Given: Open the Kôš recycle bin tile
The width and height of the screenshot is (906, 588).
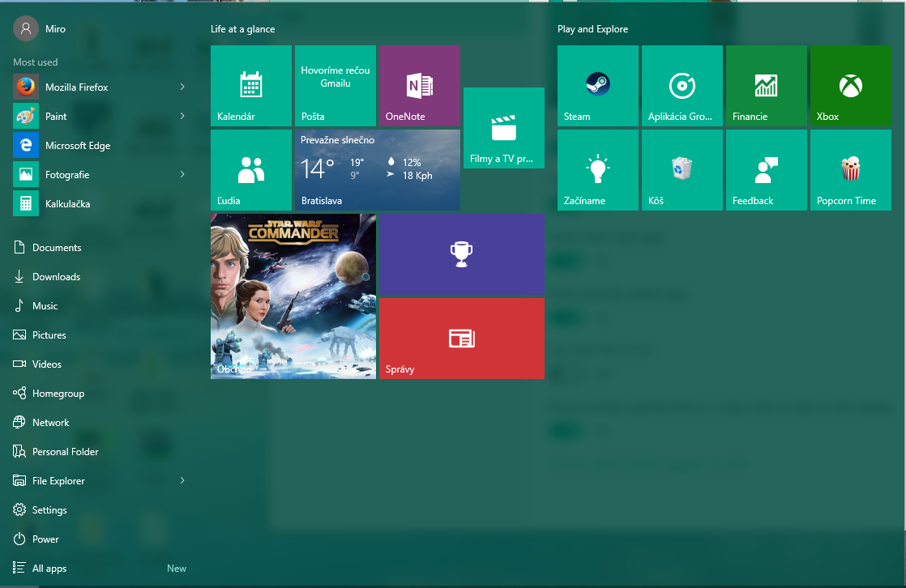Looking at the screenshot, I should click(x=682, y=170).
